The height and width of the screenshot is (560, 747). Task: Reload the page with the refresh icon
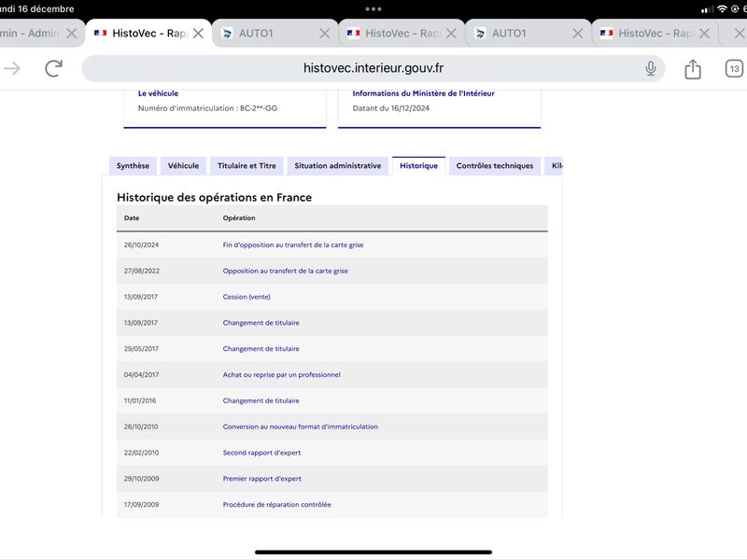click(54, 68)
